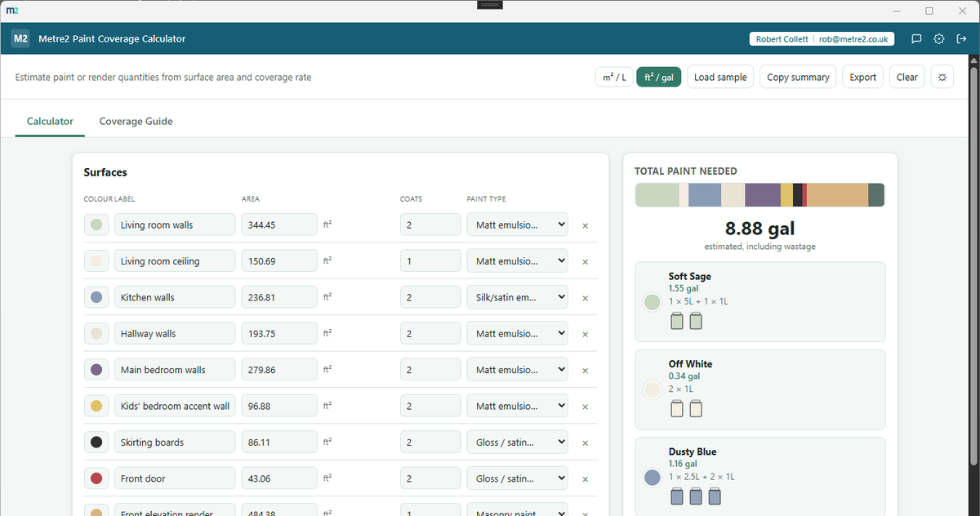Remove the Kids' bedroom accent wall row

[x=585, y=407]
